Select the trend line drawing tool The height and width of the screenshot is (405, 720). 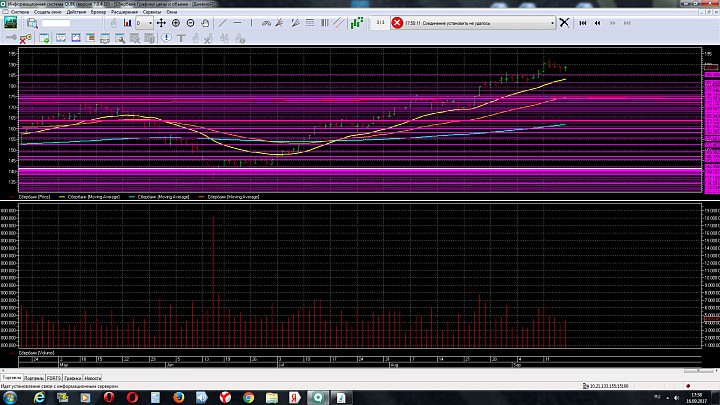(x=223, y=23)
